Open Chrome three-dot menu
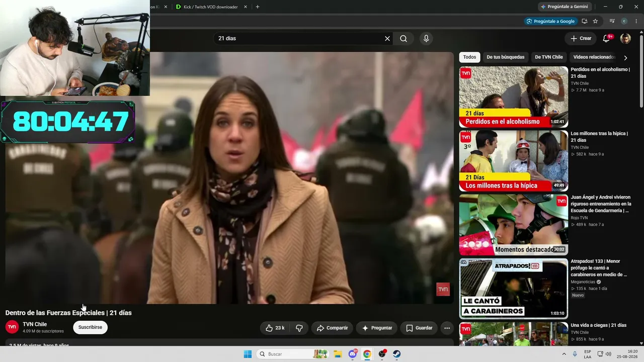 click(636, 21)
